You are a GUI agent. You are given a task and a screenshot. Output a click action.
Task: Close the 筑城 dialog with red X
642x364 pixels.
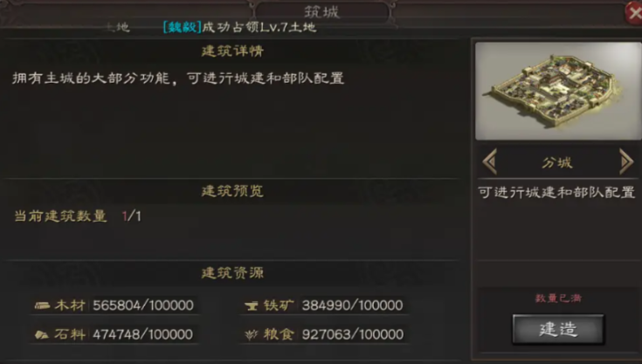tap(634, 13)
